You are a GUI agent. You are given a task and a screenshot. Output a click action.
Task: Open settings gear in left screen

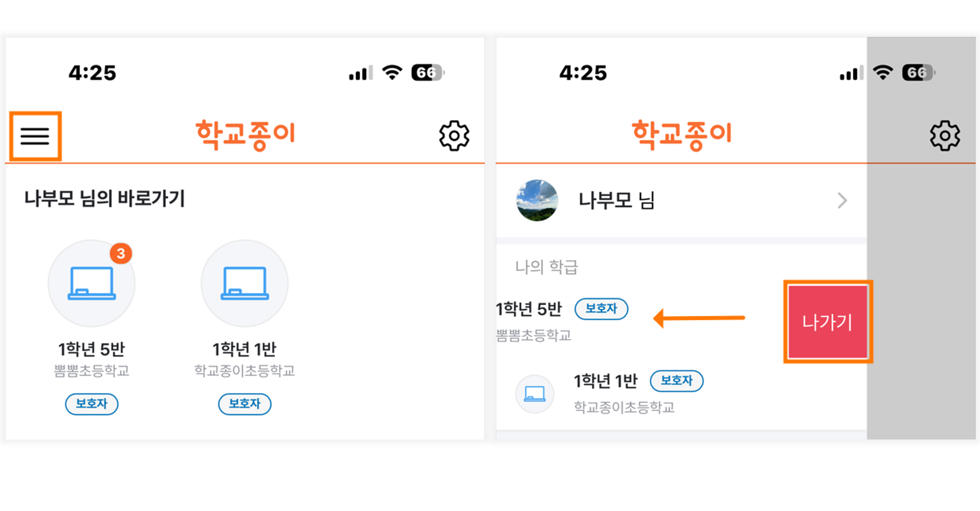pos(454,135)
